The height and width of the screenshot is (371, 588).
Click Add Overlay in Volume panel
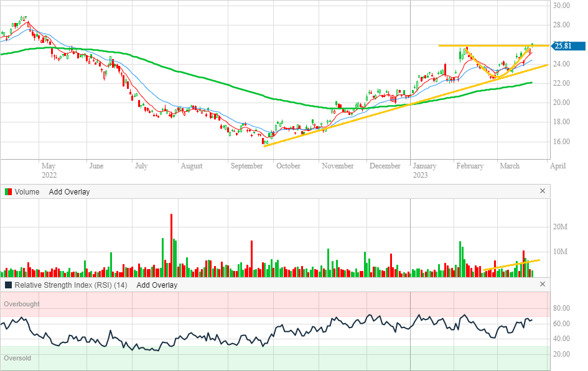[x=69, y=191]
